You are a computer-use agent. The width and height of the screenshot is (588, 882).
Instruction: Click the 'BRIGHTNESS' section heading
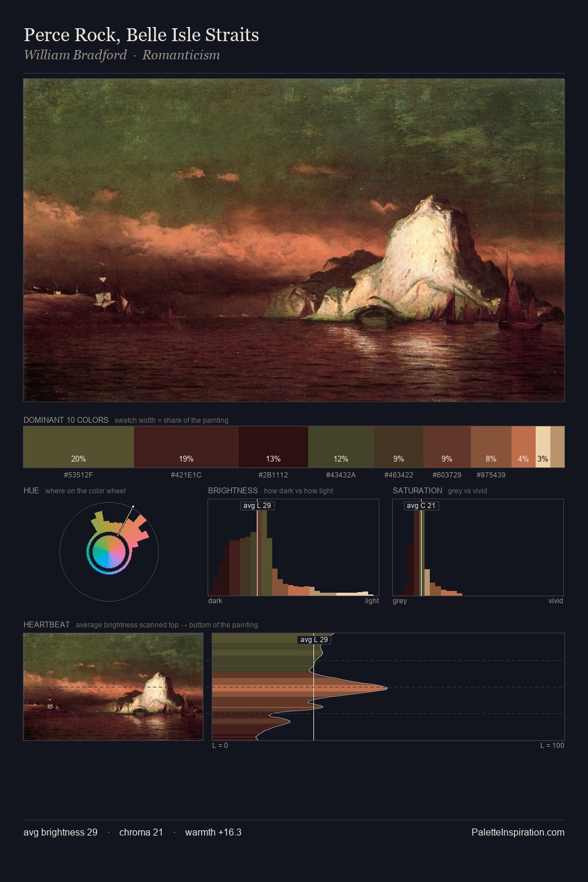click(x=233, y=490)
